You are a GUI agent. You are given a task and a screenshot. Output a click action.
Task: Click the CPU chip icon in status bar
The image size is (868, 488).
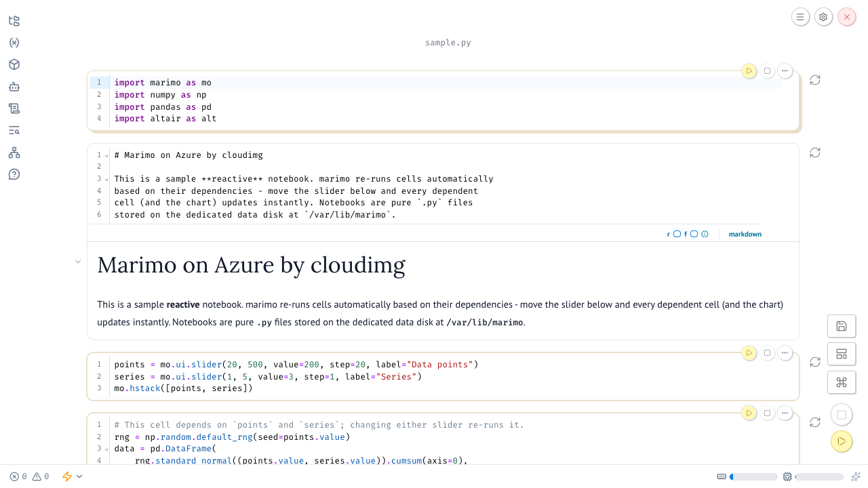[787, 476]
